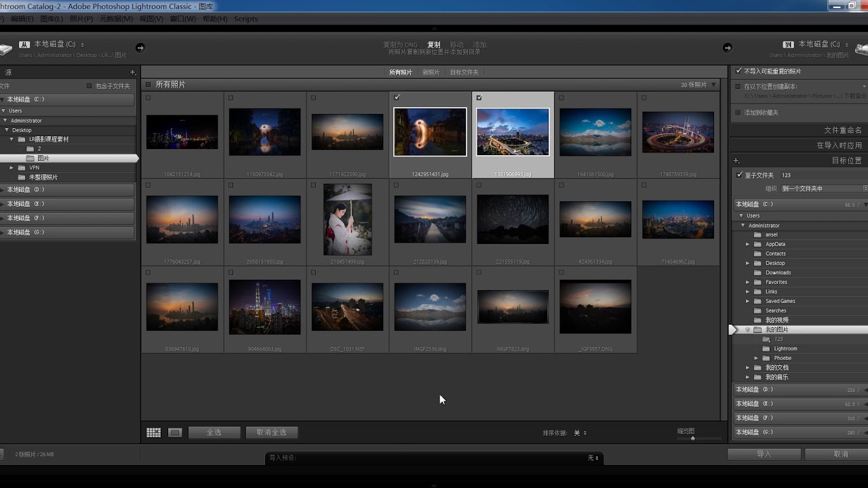Select the ansel folder in destination
Screen dimensions: 868x488
(771, 235)
